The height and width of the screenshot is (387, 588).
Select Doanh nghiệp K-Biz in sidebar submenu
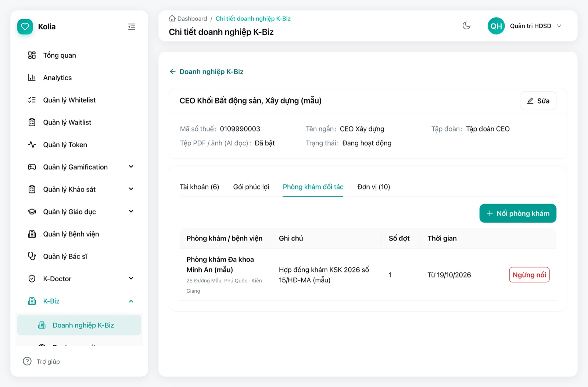(x=79, y=325)
